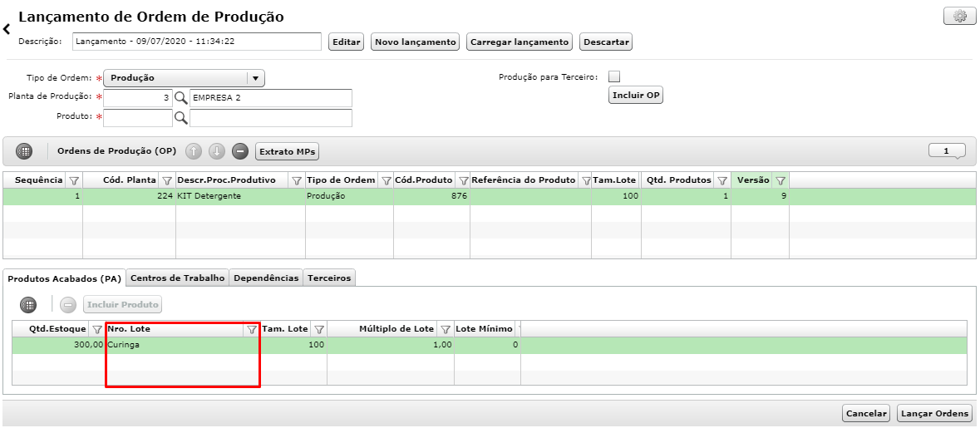Filter the Referência do Produto column

586,180
